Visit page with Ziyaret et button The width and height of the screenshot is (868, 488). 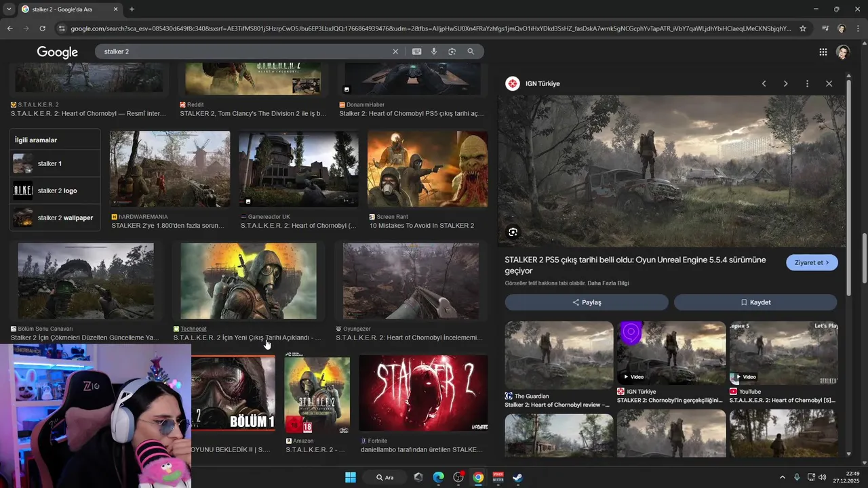coord(812,262)
